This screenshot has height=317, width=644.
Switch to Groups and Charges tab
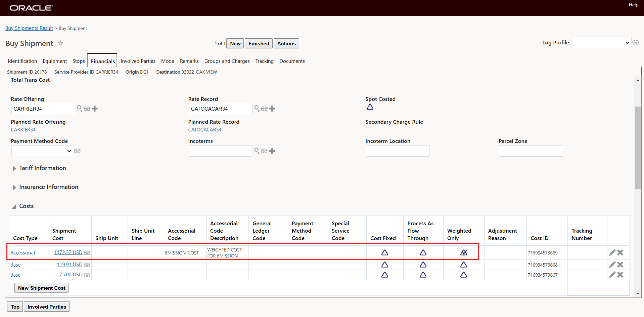[227, 61]
